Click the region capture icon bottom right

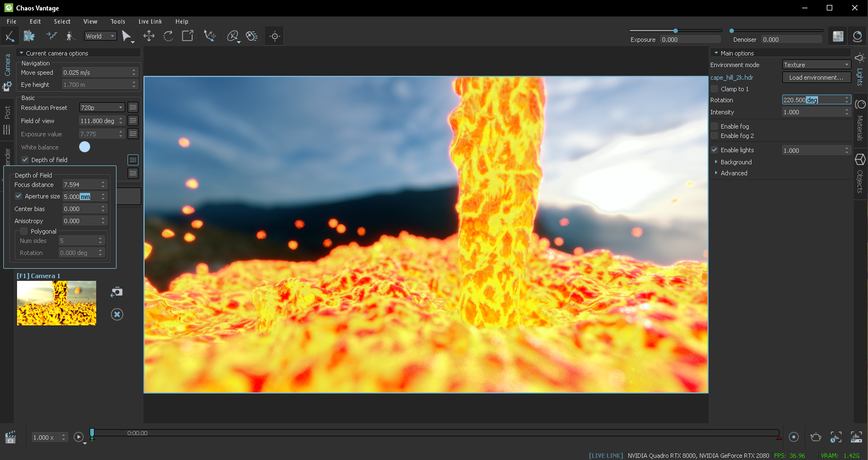pyautogui.click(x=836, y=437)
